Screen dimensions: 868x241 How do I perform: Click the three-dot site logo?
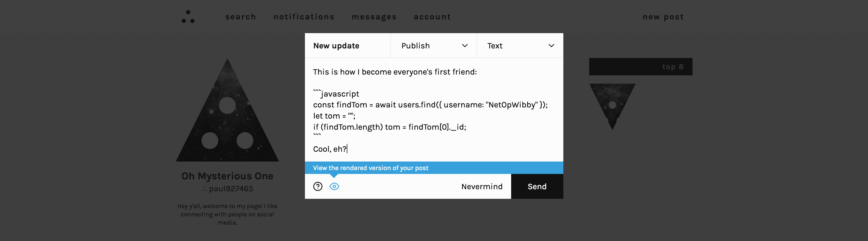click(x=188, y=17)
